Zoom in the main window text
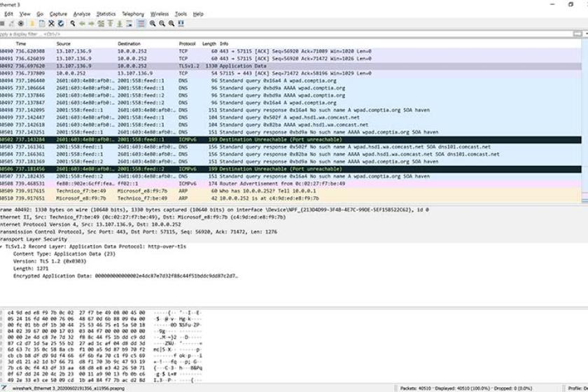The image size is (588, 392). point(153,23)
